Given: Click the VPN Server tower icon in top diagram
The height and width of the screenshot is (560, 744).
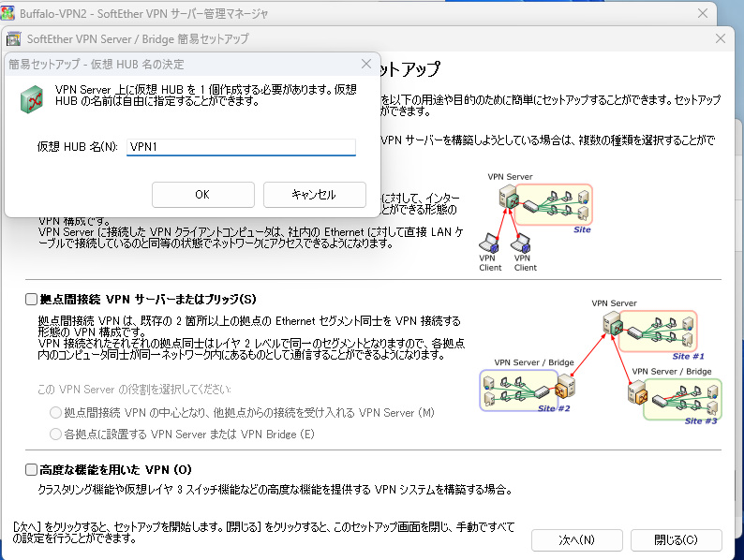Looking at the screenshot, I should 509,197.
